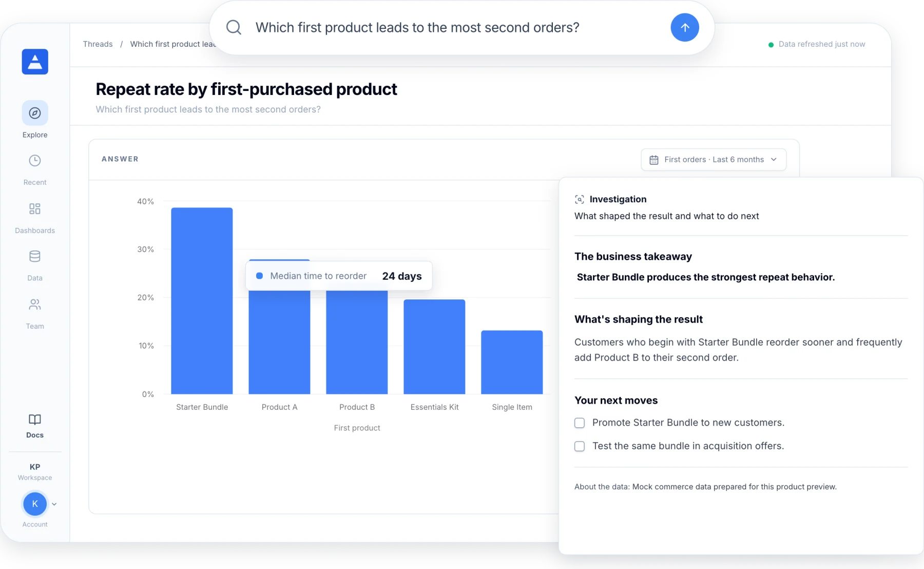Click the Investigation panel heading
Viewport: 924px width, 569px height.
tap(618, 199)
